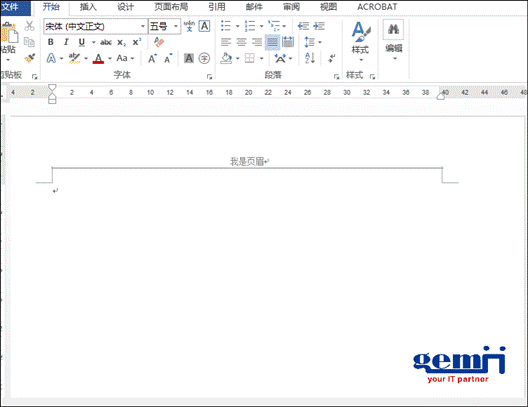The image size is (528, 407).
Task: Click the shading paint bucket icon
Action: (x=226, y=58)
